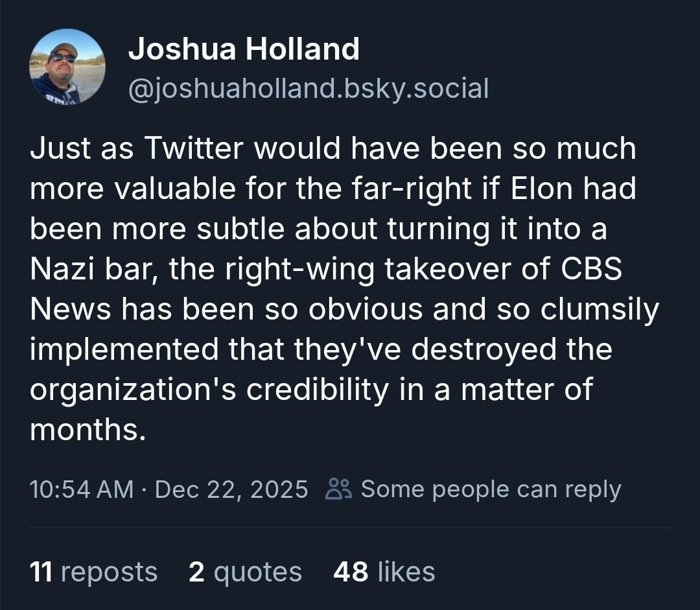The image size is (700, 610).
Task: Click "CBS" in the post text
Action: [590, 270]
